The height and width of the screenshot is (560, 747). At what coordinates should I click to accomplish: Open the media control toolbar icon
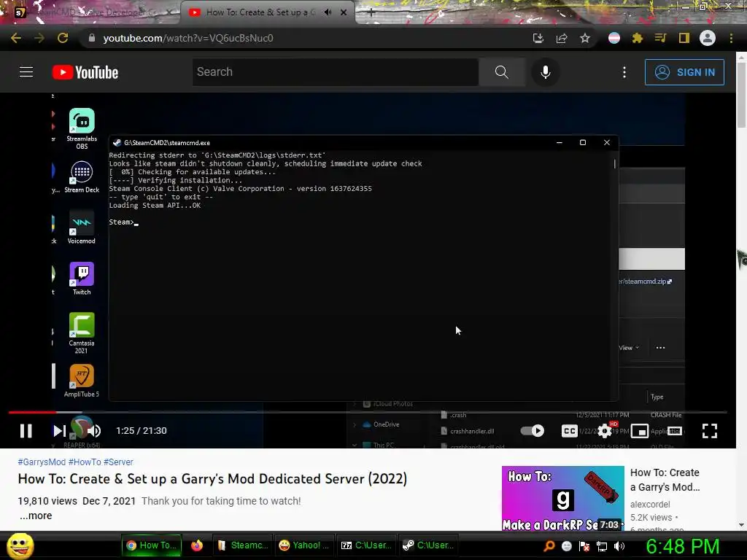(660, 38)
